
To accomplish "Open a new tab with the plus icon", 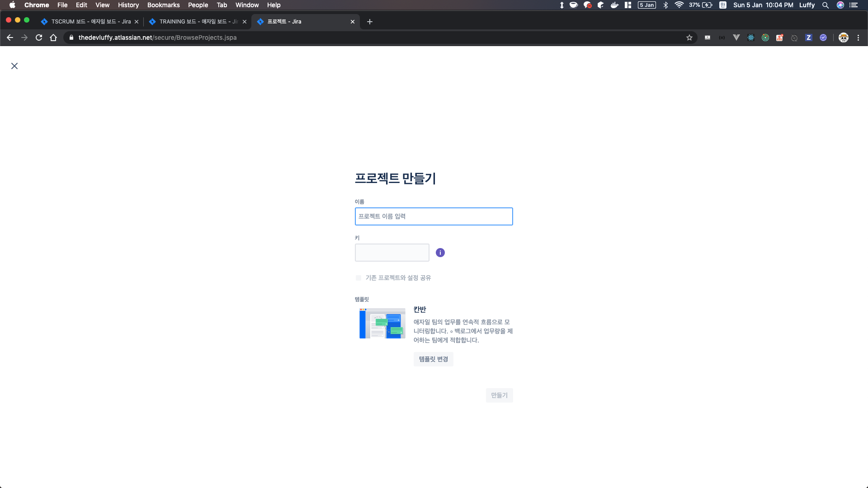I will click(x=369, y=22).
